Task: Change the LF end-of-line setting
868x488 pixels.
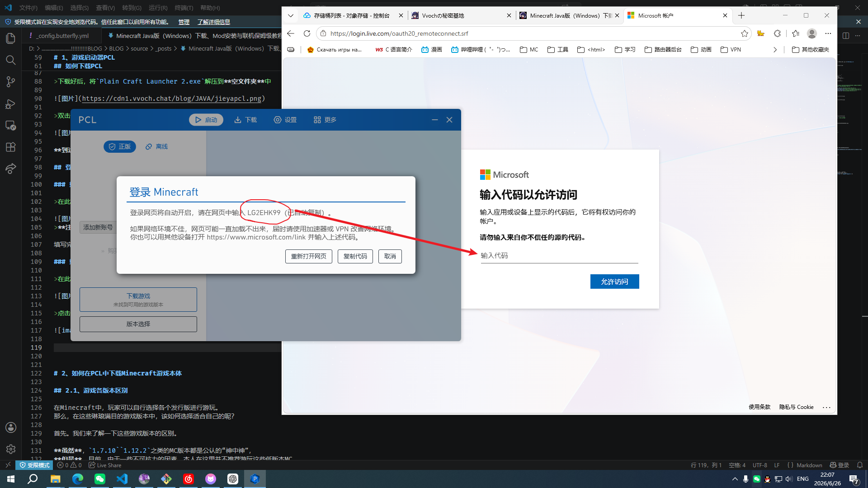Action: pos(777,465)
